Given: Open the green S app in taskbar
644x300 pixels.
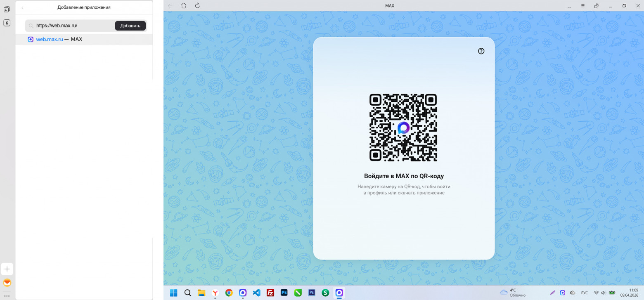Looking at the screenshot, I should tap(325, 293).
